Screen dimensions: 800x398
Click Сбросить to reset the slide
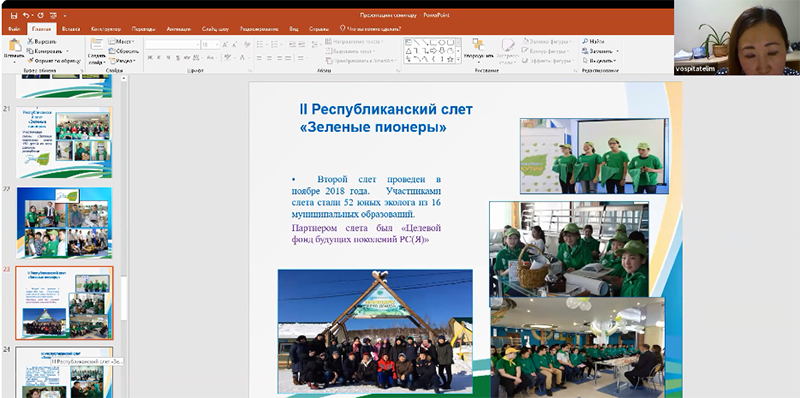click(x=123, y=51)
